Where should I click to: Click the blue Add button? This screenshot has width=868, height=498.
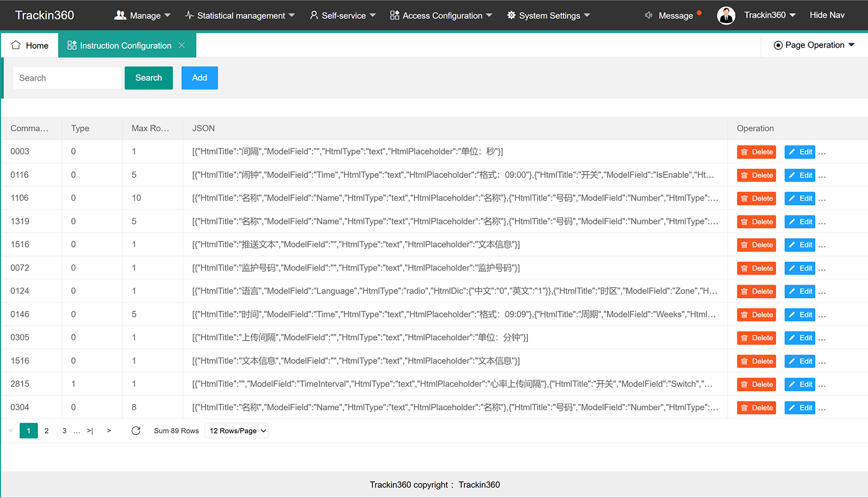tap(200, 78)
